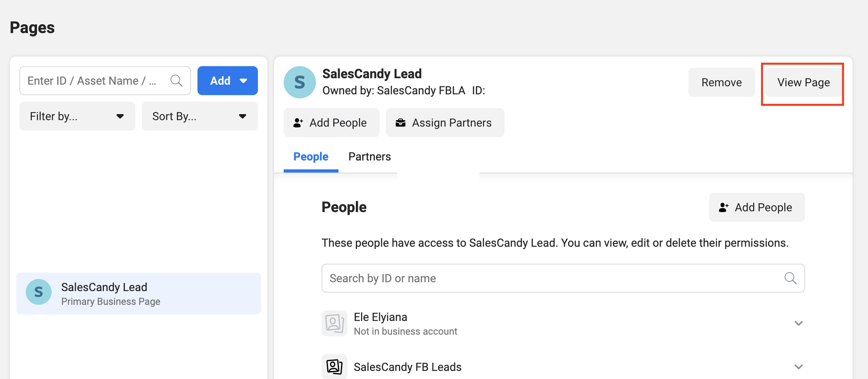The height and width of the screenshot is (379, 868).
Task: Open the Sort By dropdown
Action: coord(199,116)
